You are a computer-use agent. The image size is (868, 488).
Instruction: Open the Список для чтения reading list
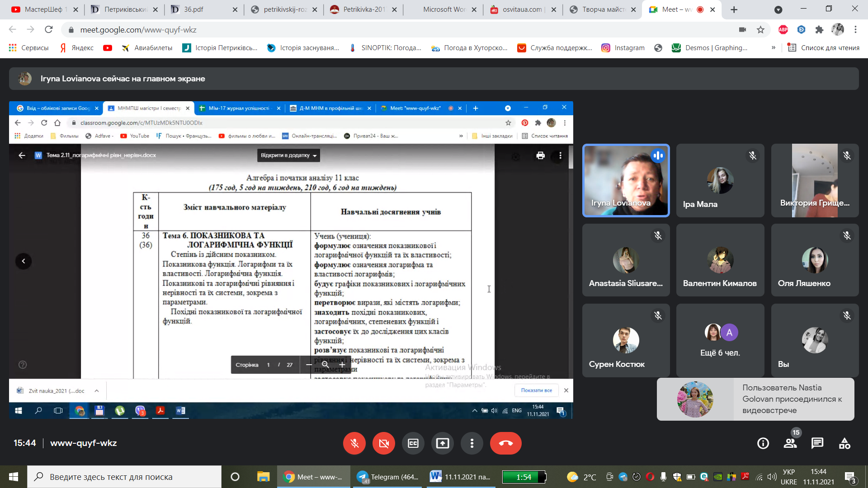tap(824, 48)
